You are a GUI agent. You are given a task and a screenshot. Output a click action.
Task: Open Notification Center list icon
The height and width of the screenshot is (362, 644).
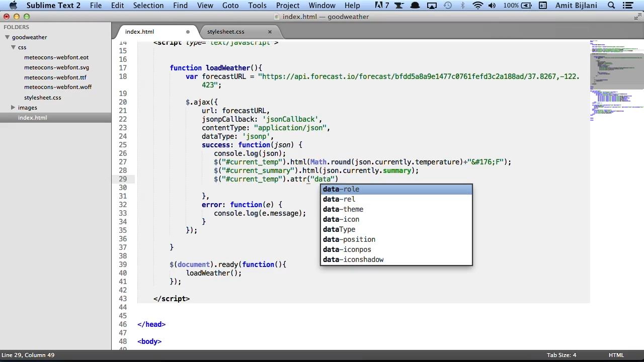point(628,6)
